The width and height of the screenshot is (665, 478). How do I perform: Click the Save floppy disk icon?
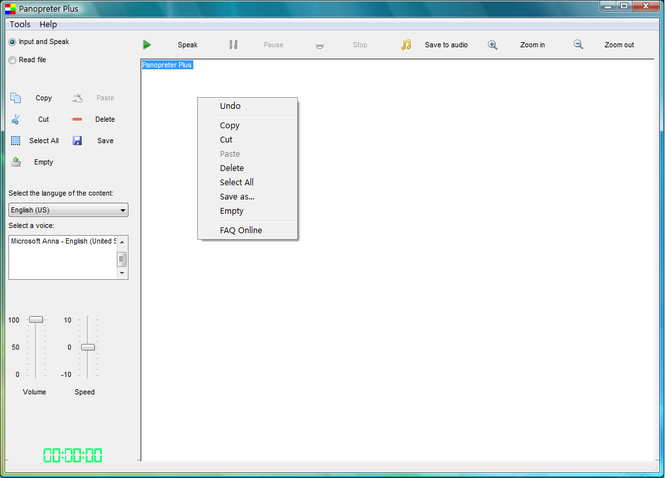click(x=77, y=140)
